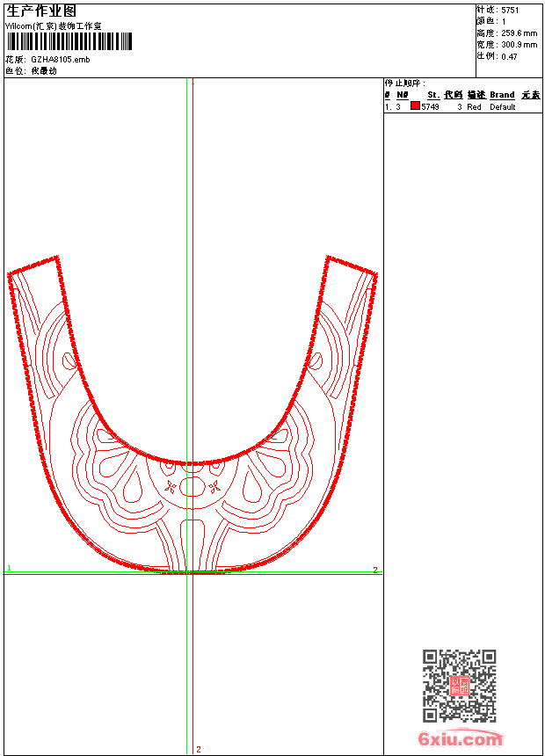Click the green marker 2 at right of horizontal guide
Viewport: 545px width, 756px height.
pos(375,570)
